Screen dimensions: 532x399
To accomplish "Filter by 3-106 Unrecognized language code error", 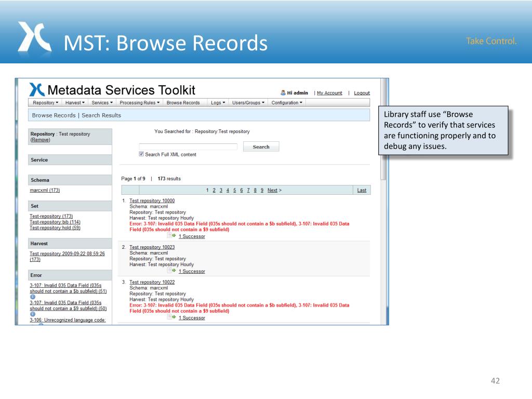I will coord(68,320).
